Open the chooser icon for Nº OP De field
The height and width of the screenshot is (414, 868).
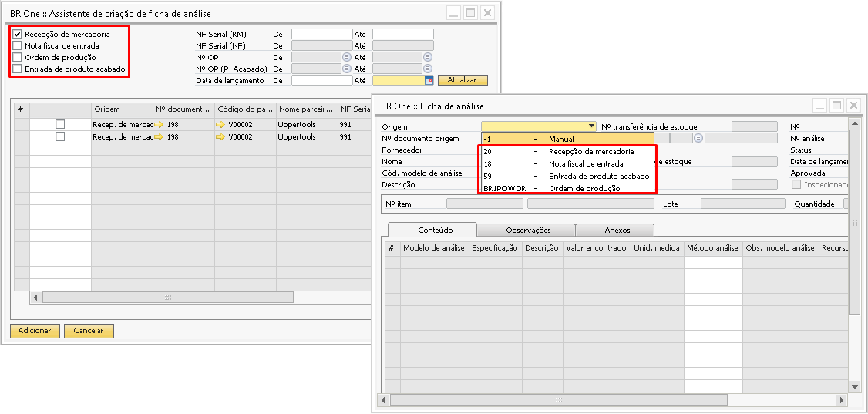346,57
